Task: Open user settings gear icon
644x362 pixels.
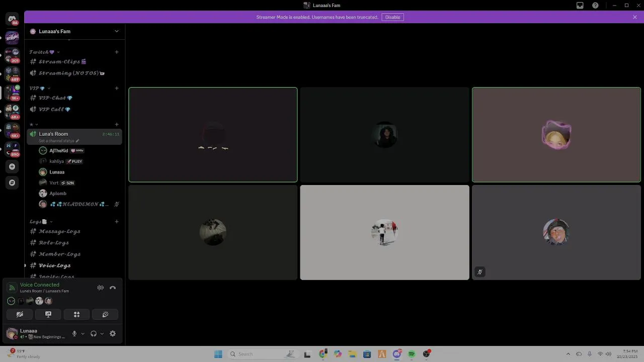Action: (113, 333)
